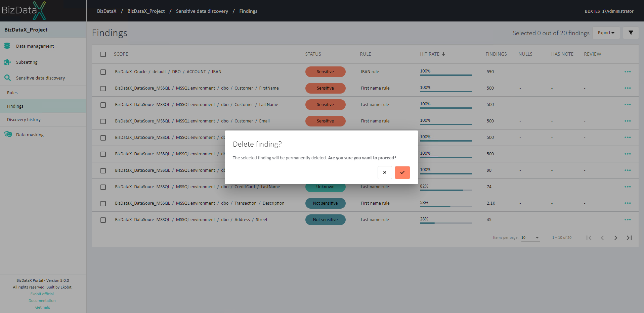
Task: Open the three-dot menu for Customer / LastName
Action: tap(628, 105)
